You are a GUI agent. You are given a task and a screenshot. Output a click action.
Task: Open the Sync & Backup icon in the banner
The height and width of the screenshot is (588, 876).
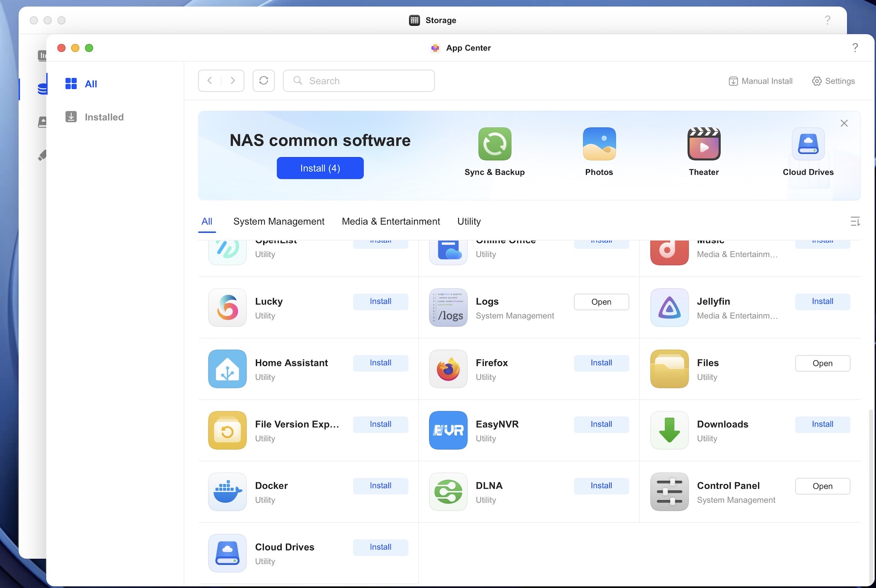(x=495, y=144)
